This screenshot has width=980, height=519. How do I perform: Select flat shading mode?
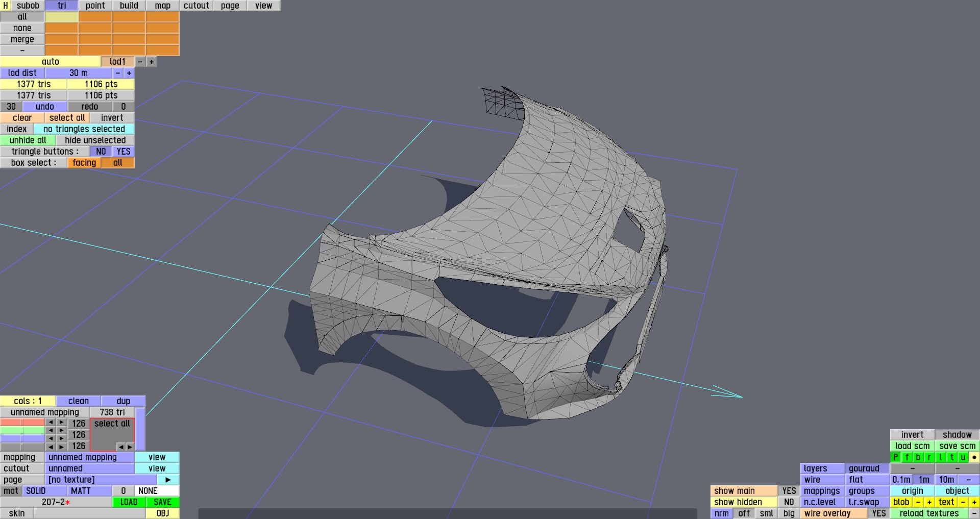click(868, 480)
